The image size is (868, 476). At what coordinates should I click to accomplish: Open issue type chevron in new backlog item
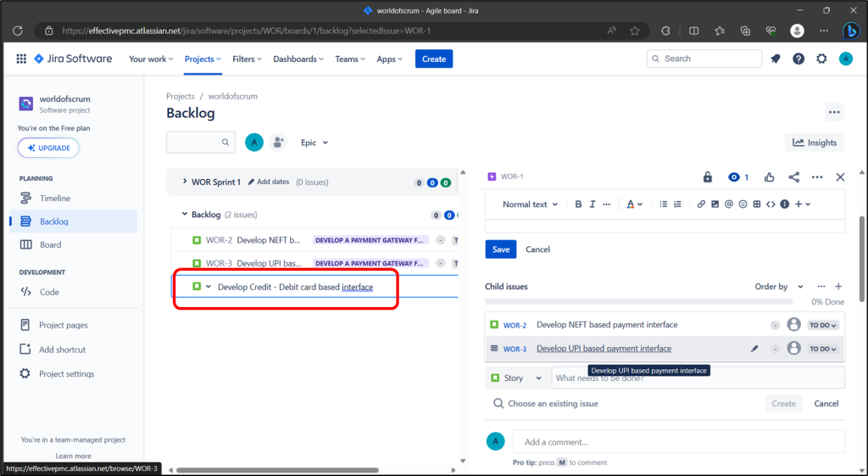click(209, 287)
